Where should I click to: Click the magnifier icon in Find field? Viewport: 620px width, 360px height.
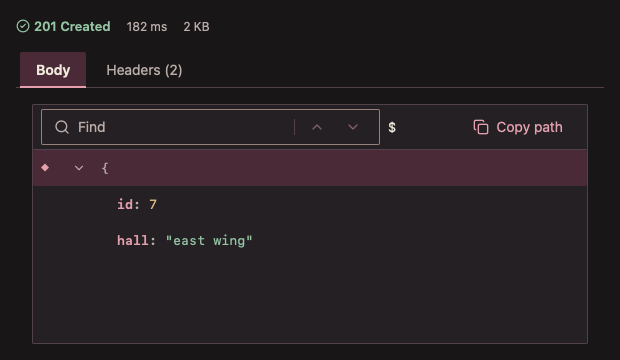click(x=62, y=127)
